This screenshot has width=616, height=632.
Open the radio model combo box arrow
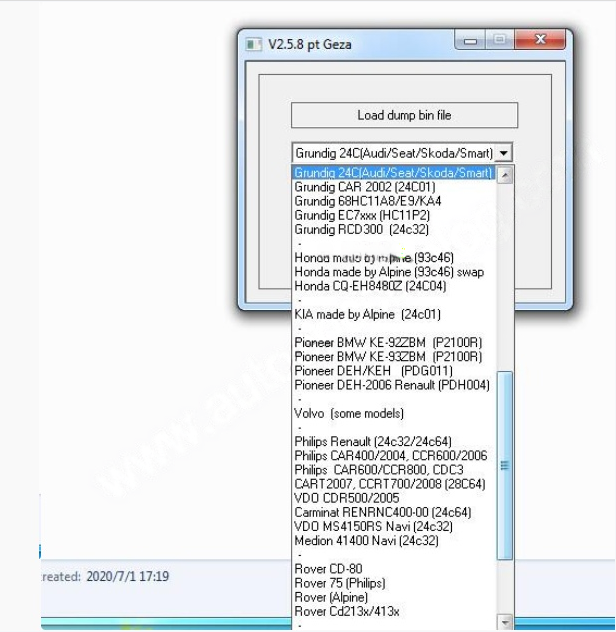(504, 153)
